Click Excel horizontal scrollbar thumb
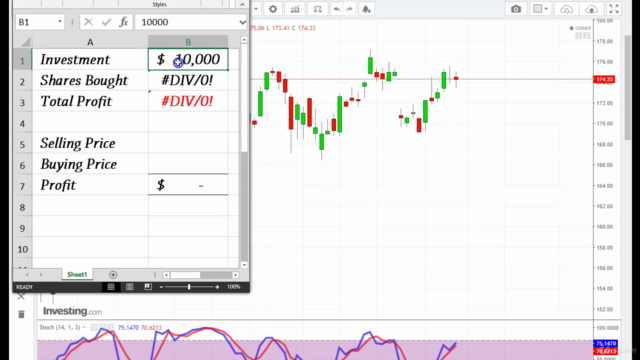This screenshot has height=360, width=640. tap(185, 275)
